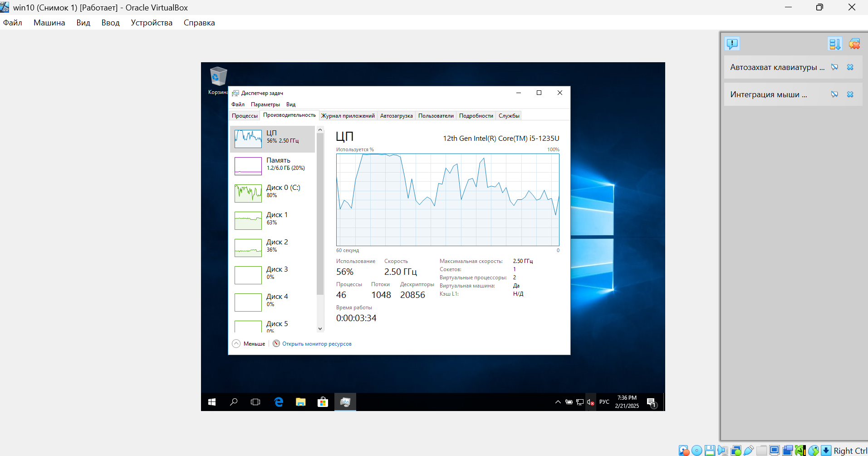Viewport: 868px width, 456px height.
Task: Open the Корзина recycle bin icon
Action: pyautogui.click(x=218, y=81)
